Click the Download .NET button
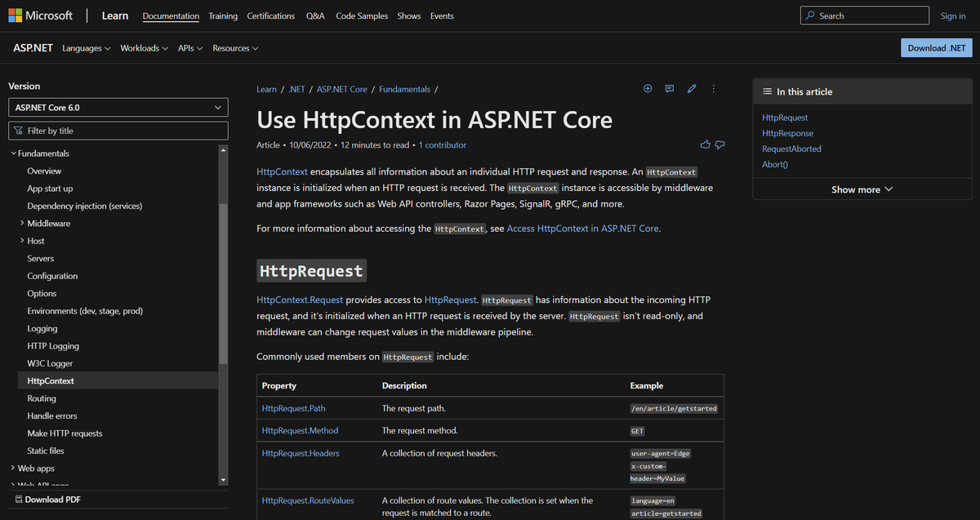The height and width of the screenshot is (520, 980). (x=936, y=47)
